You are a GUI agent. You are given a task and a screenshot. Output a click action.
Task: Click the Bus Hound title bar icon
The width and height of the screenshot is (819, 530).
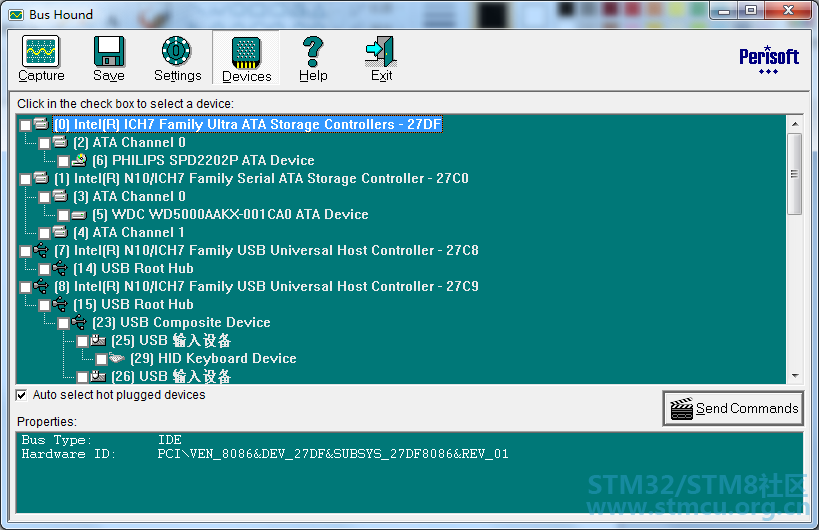pos(16,15)
